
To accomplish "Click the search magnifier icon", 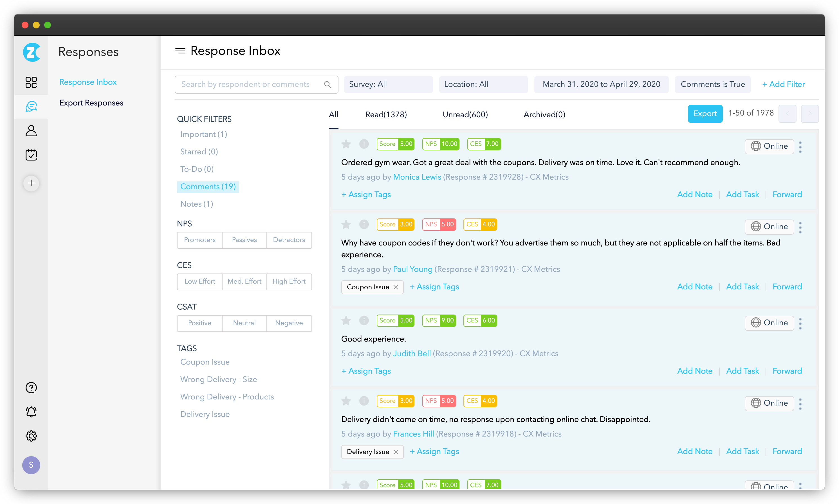I will click(328, 85).
